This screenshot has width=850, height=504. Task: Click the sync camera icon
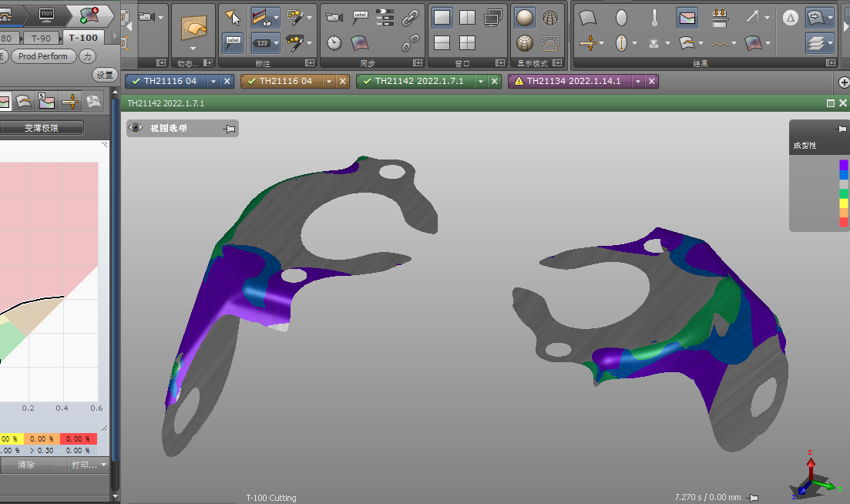click(334, 18)
